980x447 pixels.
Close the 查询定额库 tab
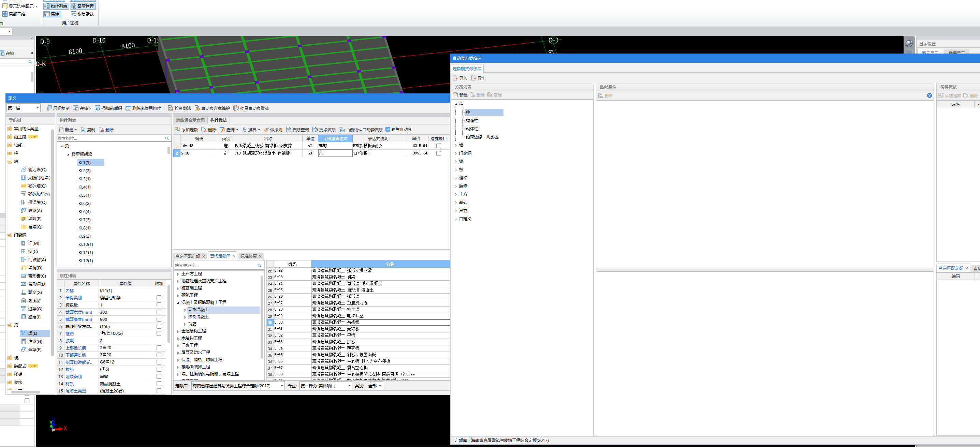coord(234,256)
